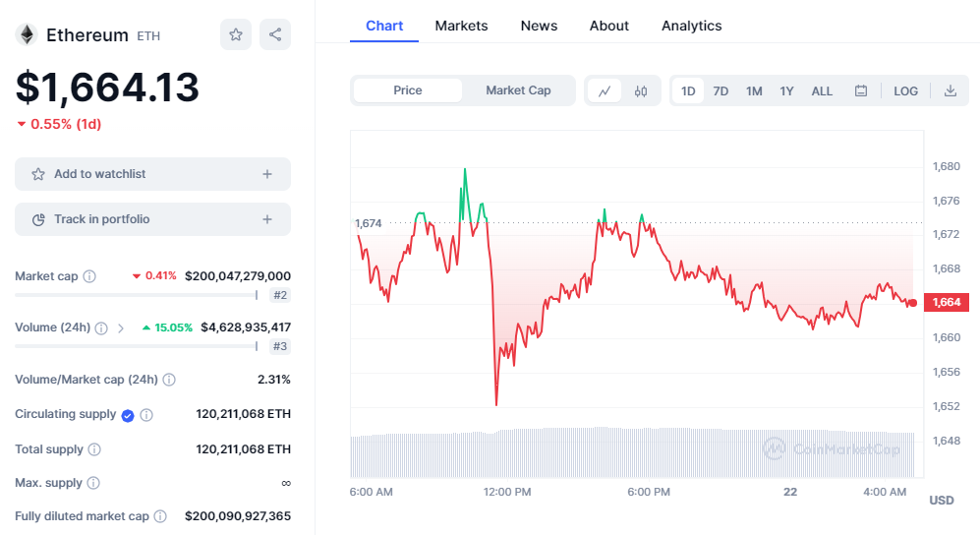
Task: Click the 6:00 PM time axis label
Action: [649, 492]
